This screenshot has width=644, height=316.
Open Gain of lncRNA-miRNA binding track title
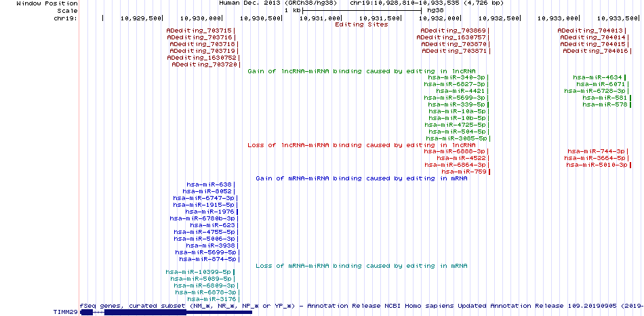click(361, 71)
